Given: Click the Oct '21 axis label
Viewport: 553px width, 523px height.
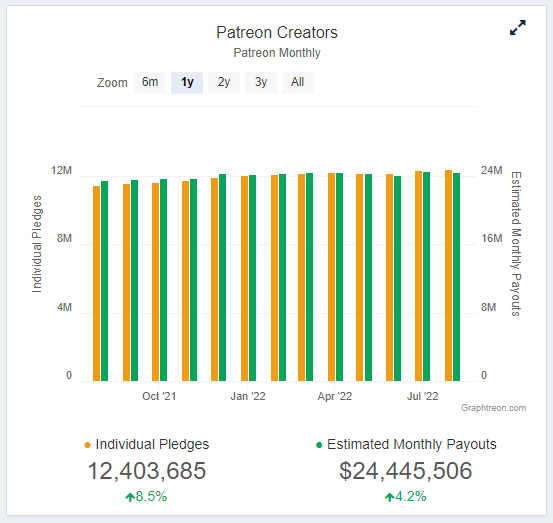Looking at the screenshot, I should 159,396.
